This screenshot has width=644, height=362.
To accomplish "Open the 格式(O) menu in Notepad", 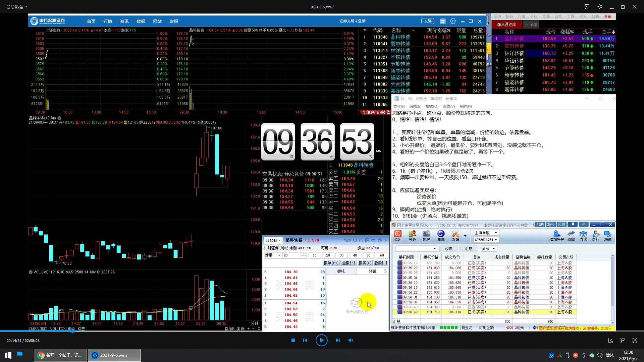I will (x=432, y=106).
